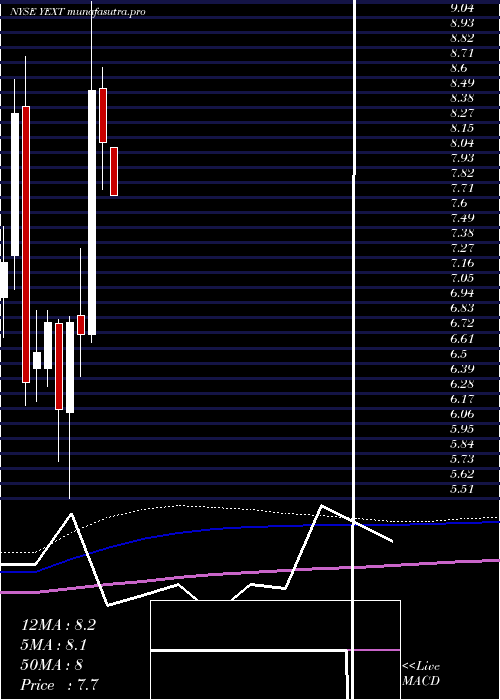This screenshot has height=700, width=500.
Task: Click the <<Live MACD label
Action: (x=421, y=674)
